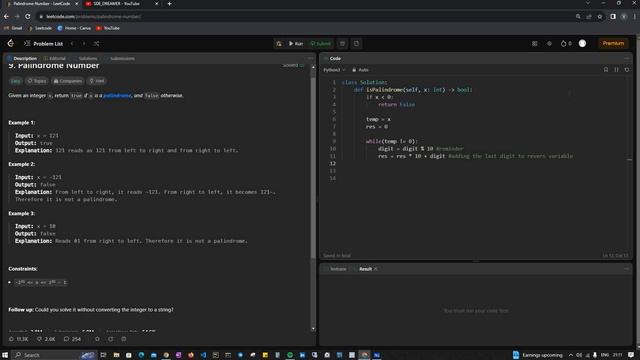640x360 pixels.
Task: Switch to the SDE_DREAMER YouTube tab
Action: (121, 4)
